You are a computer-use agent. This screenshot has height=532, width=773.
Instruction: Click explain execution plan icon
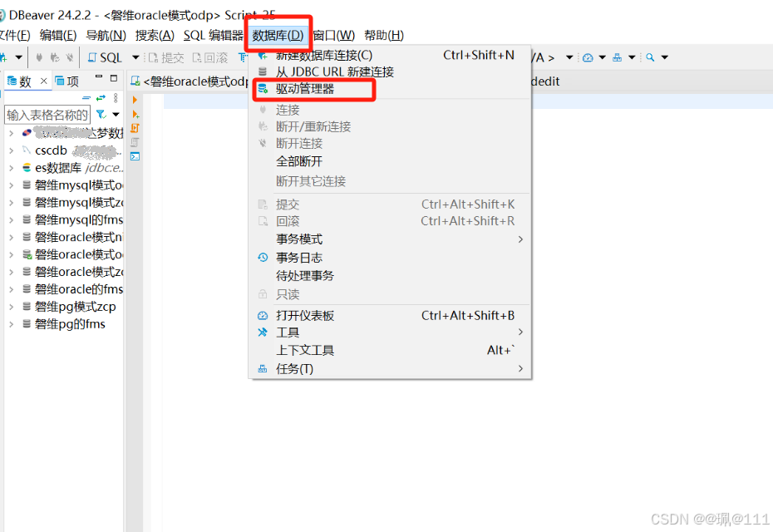click(135, 142)
